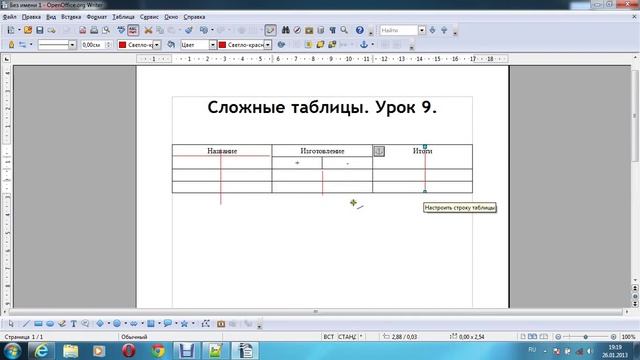Image resolution: width=640 pixels, height=360 pixels.
Task: Click the Save floppy disk icon
Action: [40, 30]
